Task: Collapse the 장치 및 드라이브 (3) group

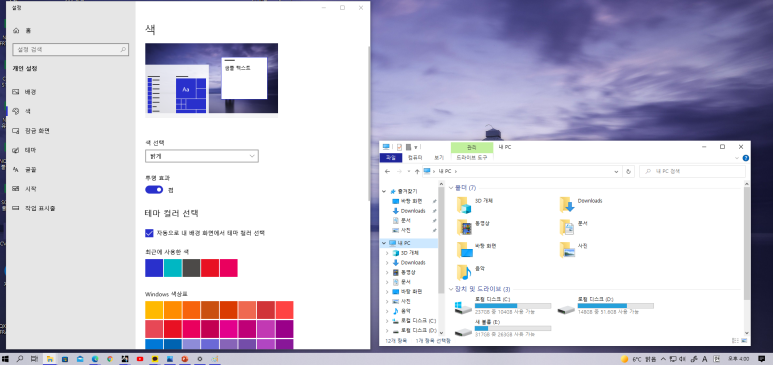Action: tap(452, 289)
